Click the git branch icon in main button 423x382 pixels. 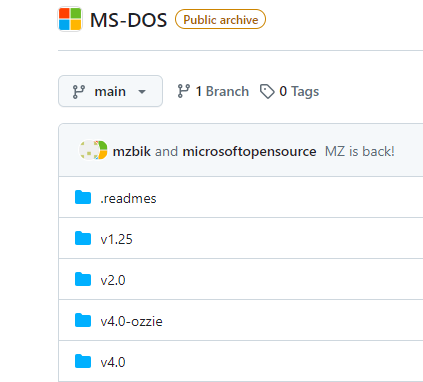click(x=79, y=92)
